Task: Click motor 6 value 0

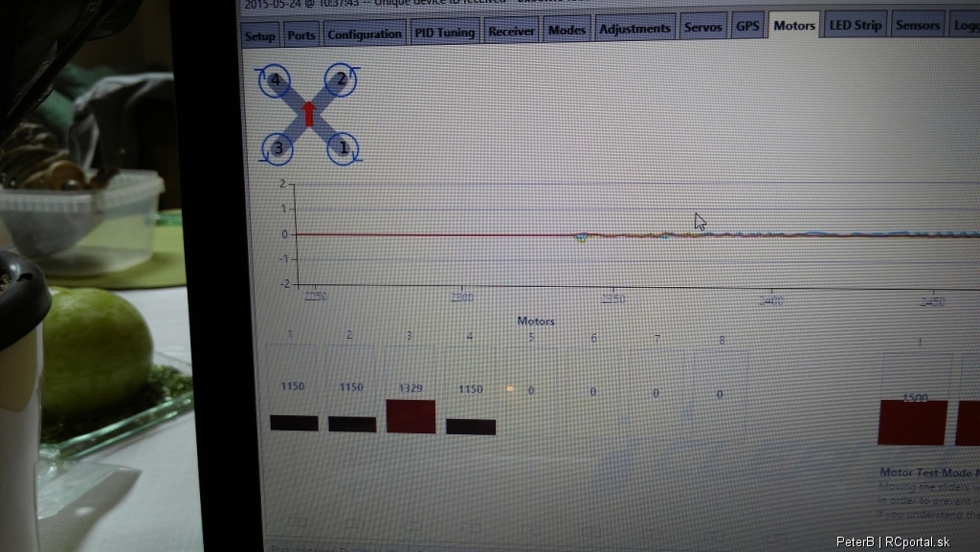Action: tap(592, 391)
